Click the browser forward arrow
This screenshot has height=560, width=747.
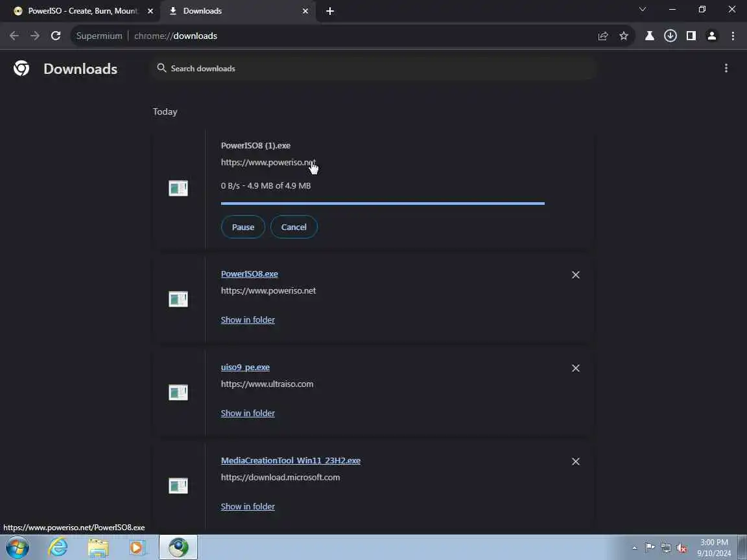click(x=35, y=36)
